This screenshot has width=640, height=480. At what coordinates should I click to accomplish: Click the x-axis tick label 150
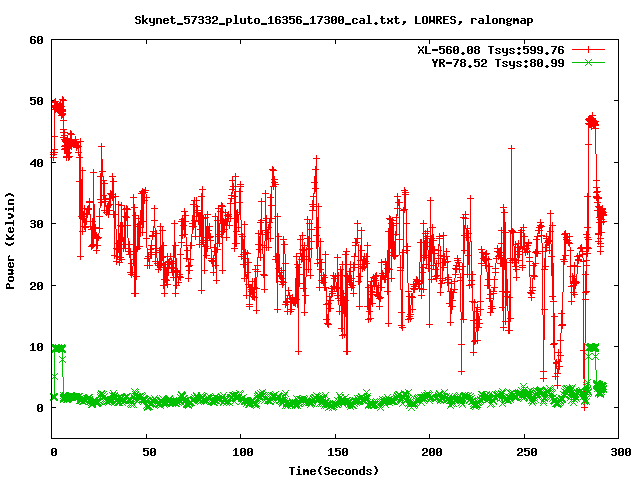[x=338, y=452]
